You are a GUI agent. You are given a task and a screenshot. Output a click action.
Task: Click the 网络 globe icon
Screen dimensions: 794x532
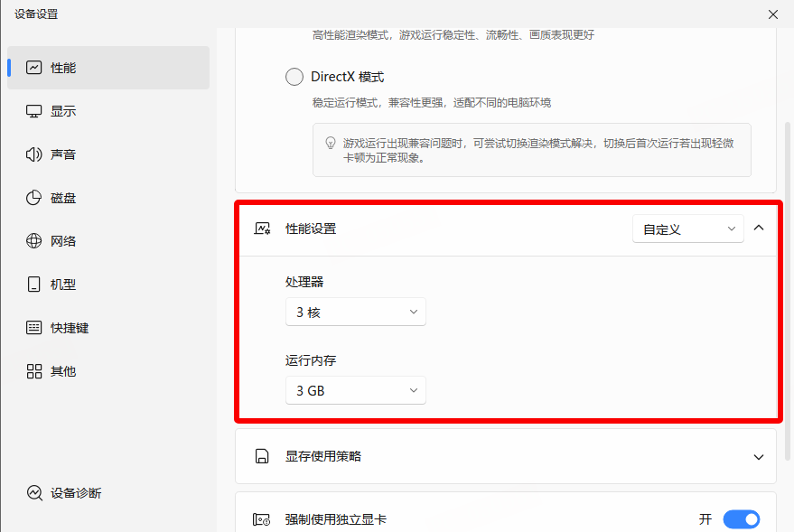click(x=34, y=241)
